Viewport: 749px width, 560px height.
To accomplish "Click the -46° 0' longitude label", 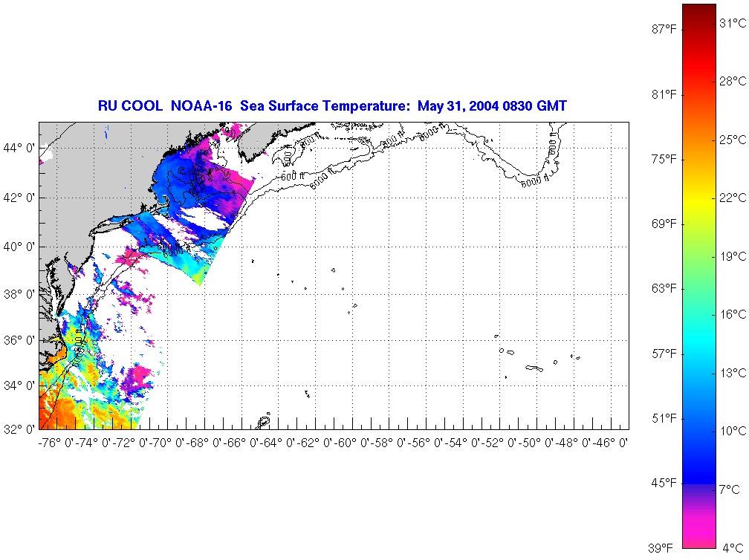I will click(609, 443).
